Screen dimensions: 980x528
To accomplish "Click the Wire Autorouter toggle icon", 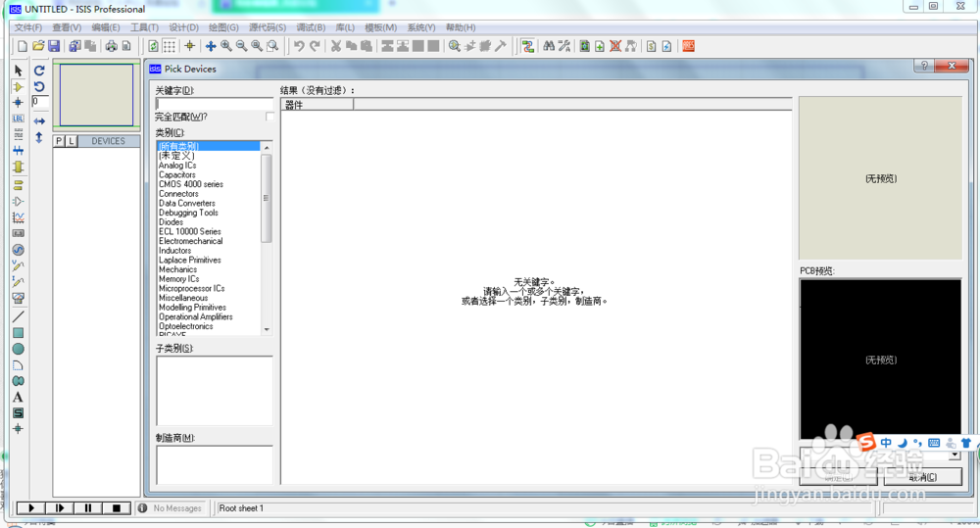I will 528,46.
